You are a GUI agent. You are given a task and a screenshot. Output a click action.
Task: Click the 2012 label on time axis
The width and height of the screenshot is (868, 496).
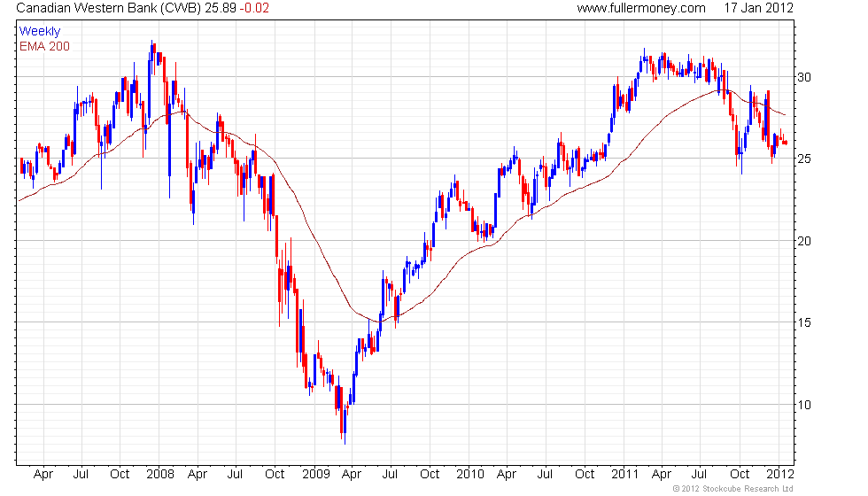[780, 475]
